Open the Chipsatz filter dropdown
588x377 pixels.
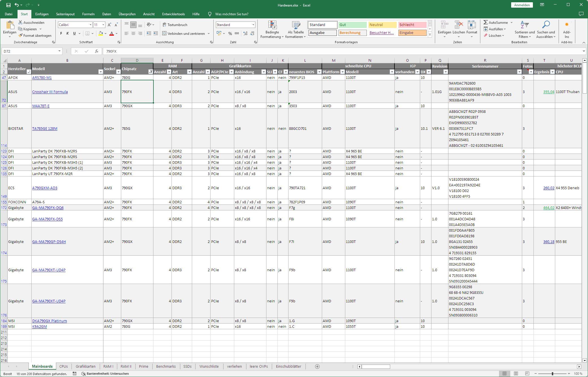pos(151,72)
